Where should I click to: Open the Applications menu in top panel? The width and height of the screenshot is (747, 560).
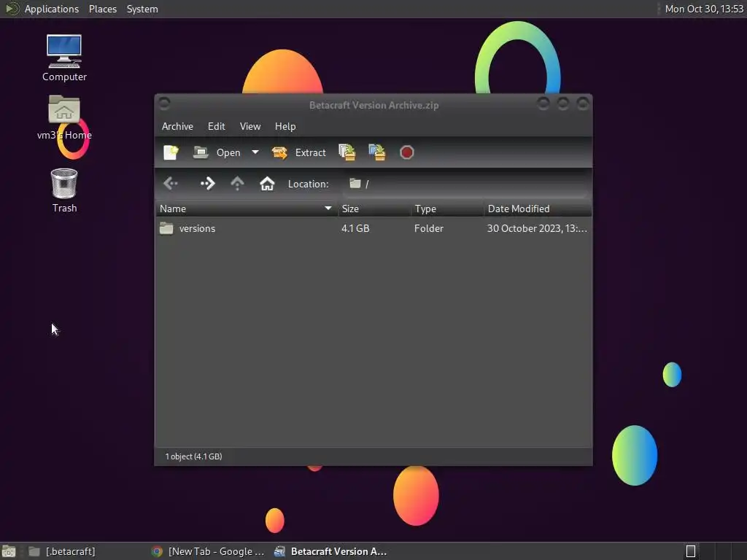pos(52,9)
